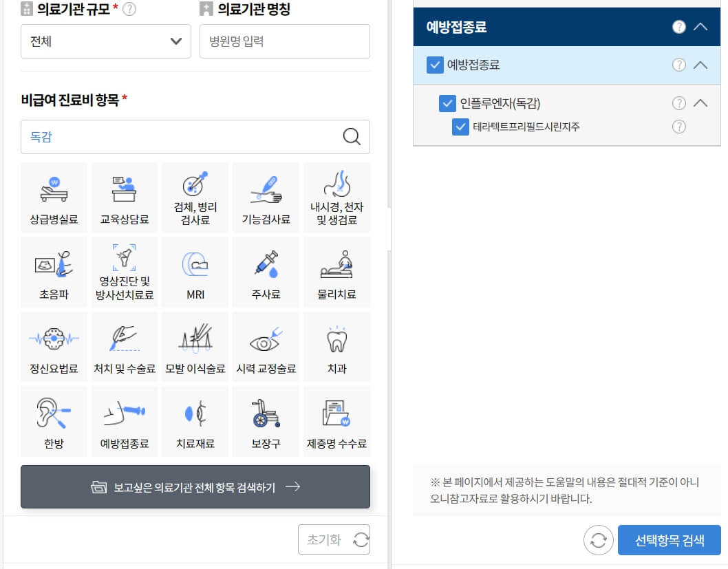Click the 예방접종료 (vaccination fee) icon

point(125,420)
